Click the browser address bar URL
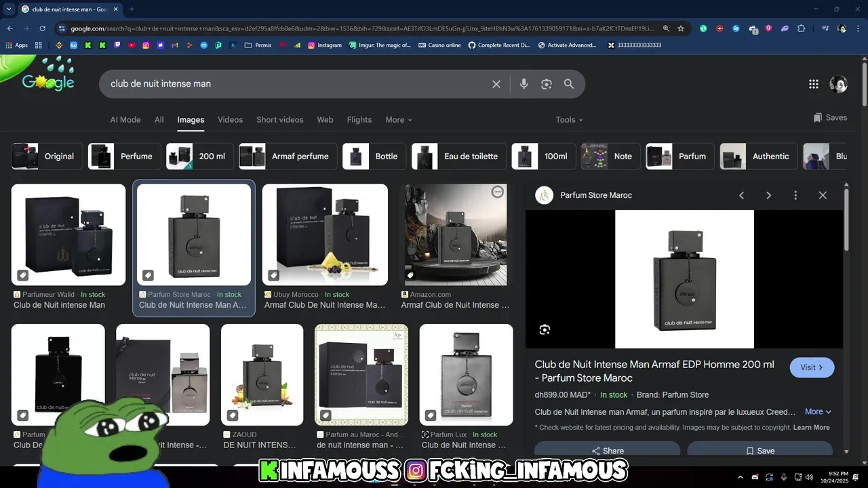This screenshot has width=868, height=488. pos(363,28)
